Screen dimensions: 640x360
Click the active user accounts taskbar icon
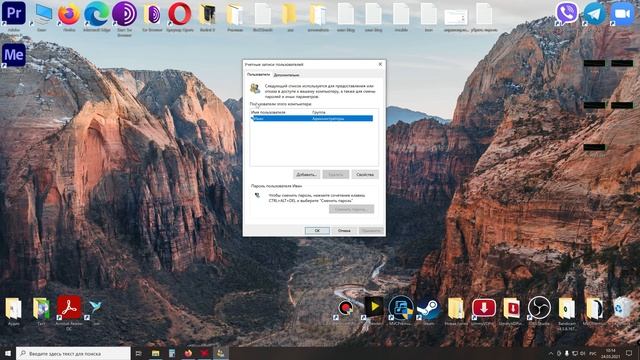(220, 353)
